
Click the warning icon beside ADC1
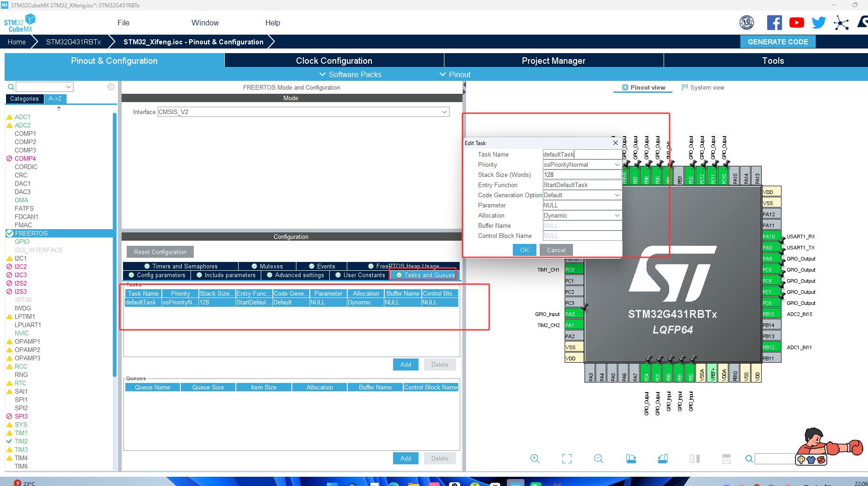[9, 117]
